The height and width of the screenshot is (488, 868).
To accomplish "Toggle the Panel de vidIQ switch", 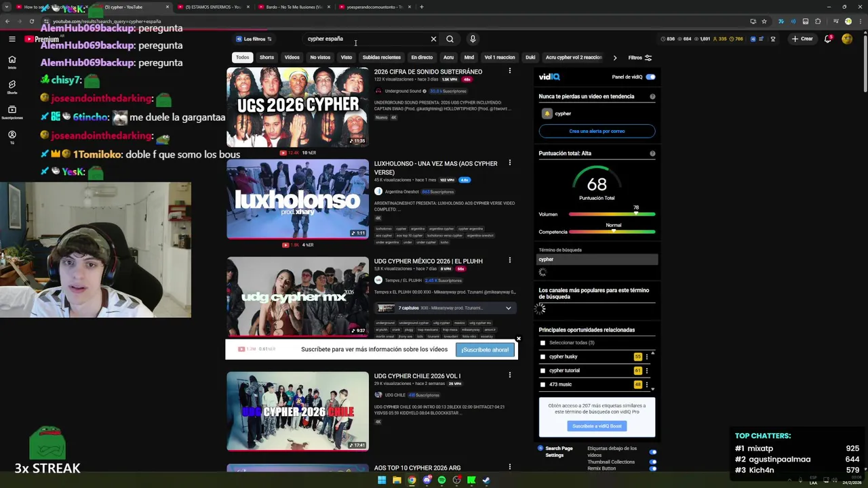I will [x=650, y=77].
